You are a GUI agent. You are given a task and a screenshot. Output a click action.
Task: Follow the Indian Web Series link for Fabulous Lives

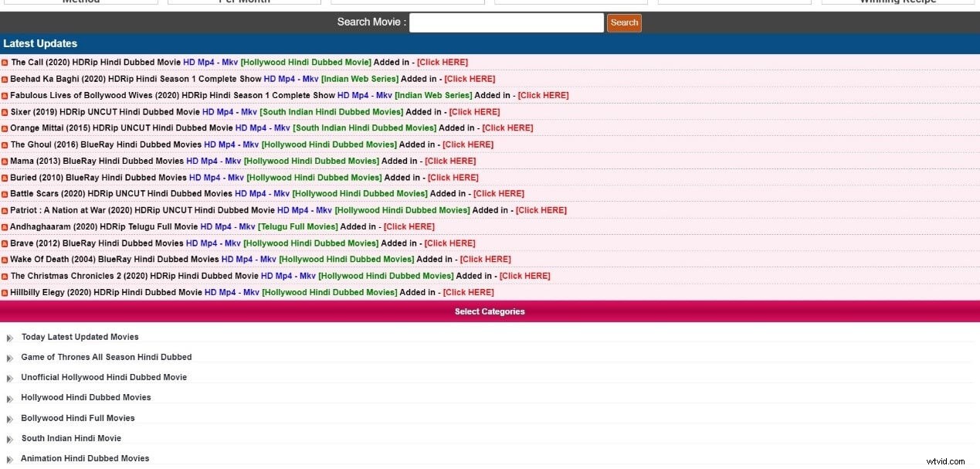[432, 95]
